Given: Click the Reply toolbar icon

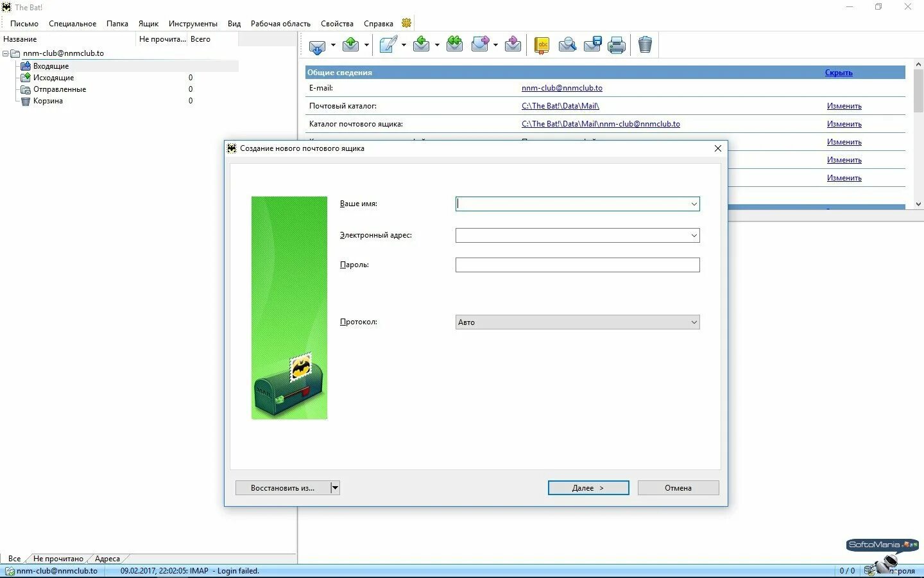Looking at the screenshot, I should tap(422, 44).
